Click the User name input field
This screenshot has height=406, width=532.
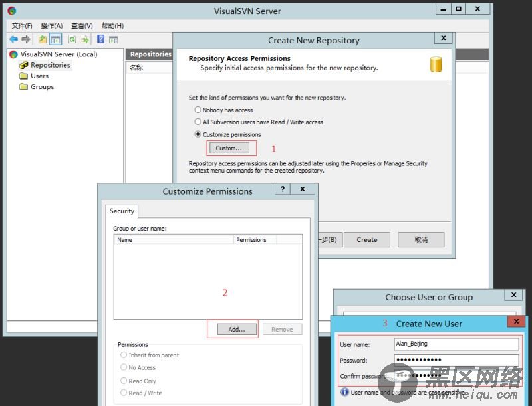pos(456,344)
